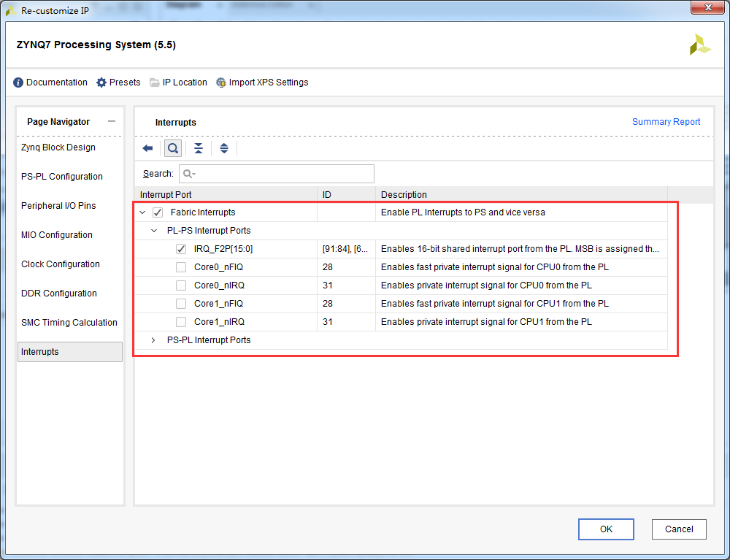Collapse the PL-PS Interrupt Ports node
The width and height of the screenshot is (730, 560).
pos(154,231)
